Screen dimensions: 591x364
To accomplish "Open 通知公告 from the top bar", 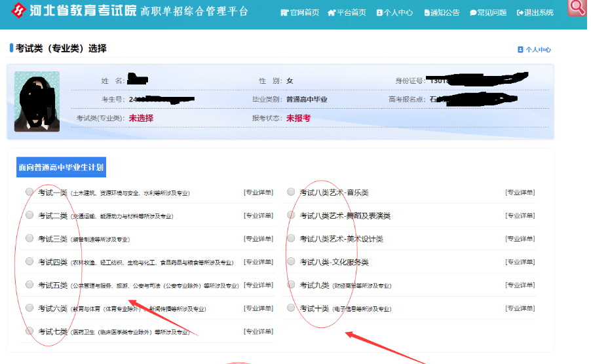I will point(441,12).
